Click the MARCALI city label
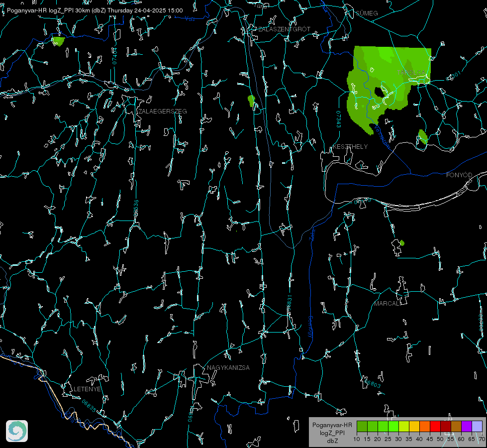487x448 pixels. (387, 304)
